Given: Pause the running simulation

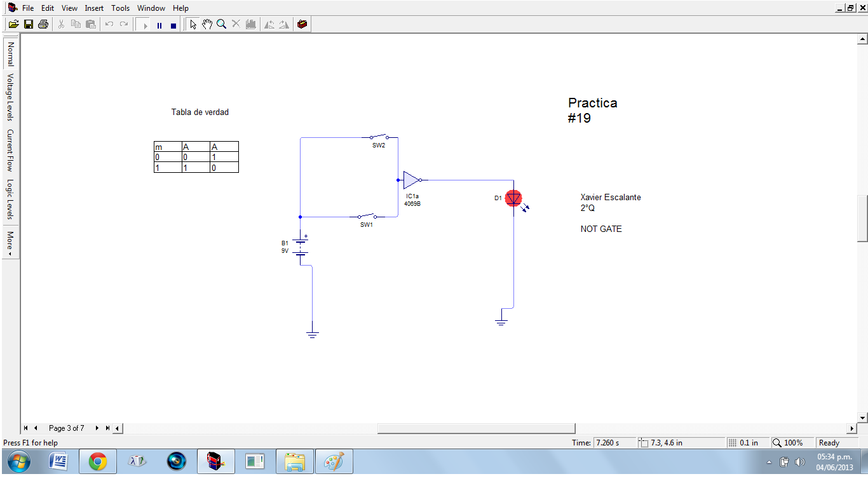Looking at the screenshot, I should [159, 24].
